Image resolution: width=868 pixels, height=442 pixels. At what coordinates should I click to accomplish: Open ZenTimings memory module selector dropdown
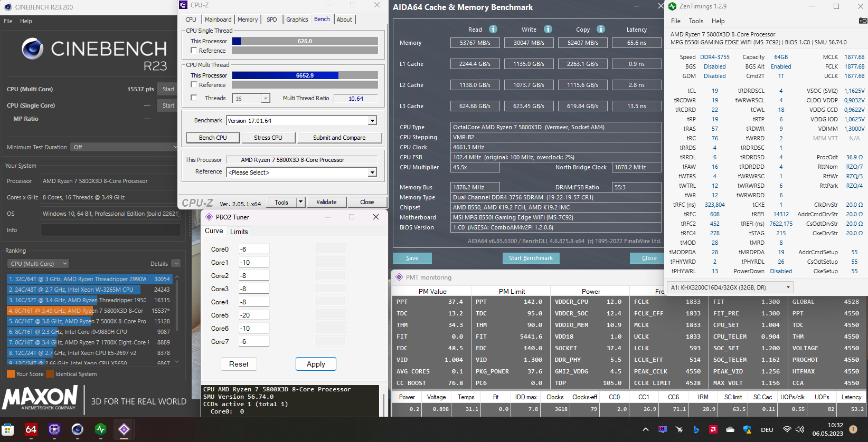pyautogui.click(x=730, y=287)
